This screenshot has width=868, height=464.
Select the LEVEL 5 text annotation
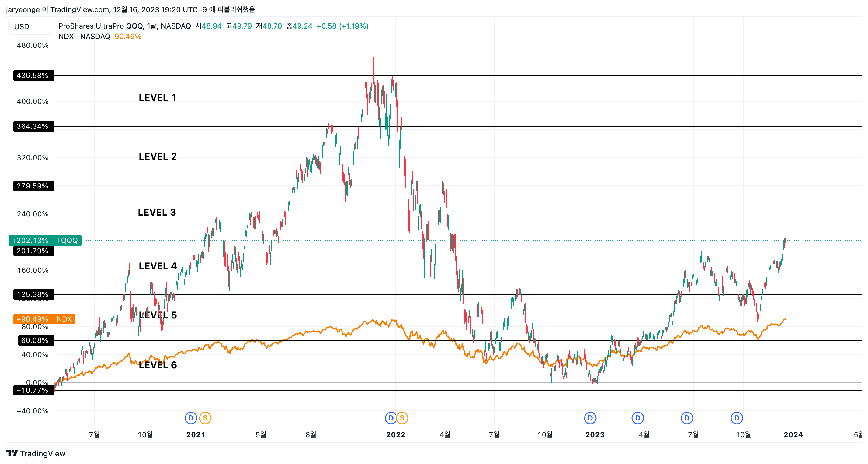click(x=158, y=315)
